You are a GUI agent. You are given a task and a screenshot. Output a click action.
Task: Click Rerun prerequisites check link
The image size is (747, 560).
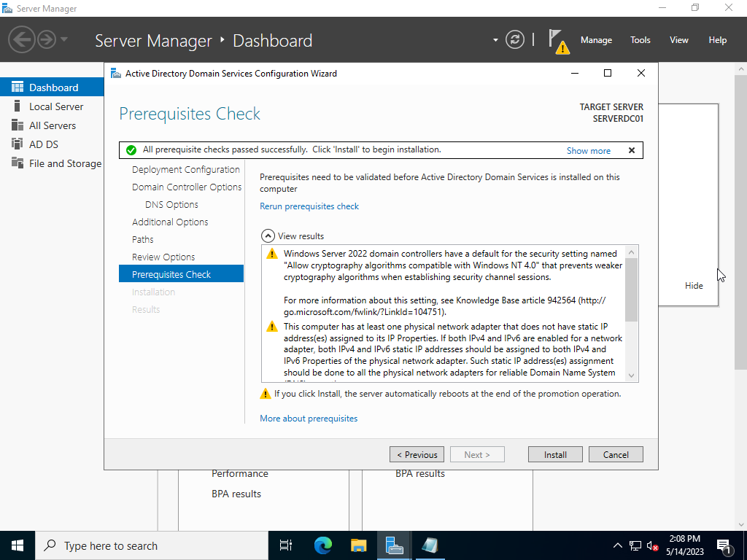tap(309, 206)
